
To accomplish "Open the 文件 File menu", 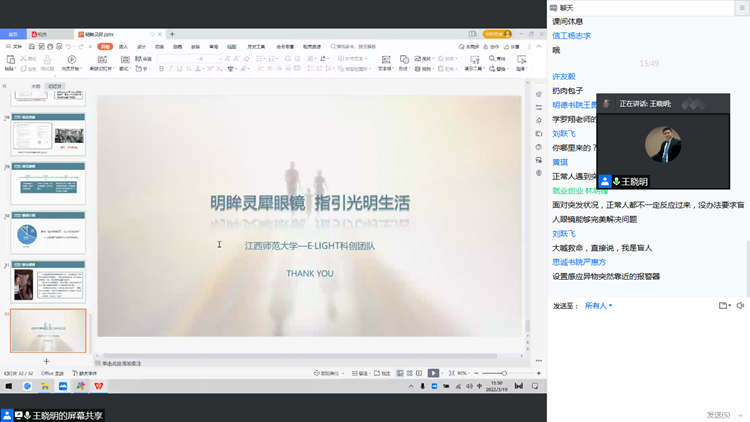I will (x=14, y=46).
